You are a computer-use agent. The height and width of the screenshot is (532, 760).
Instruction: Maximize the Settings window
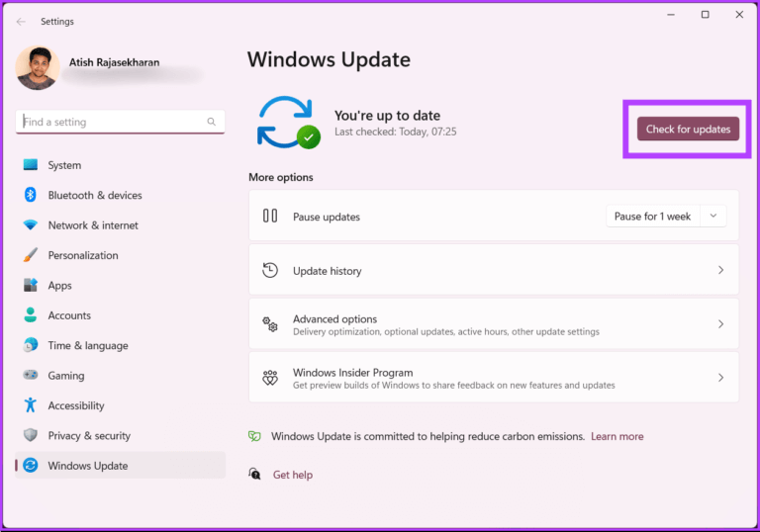pos(706,15)
